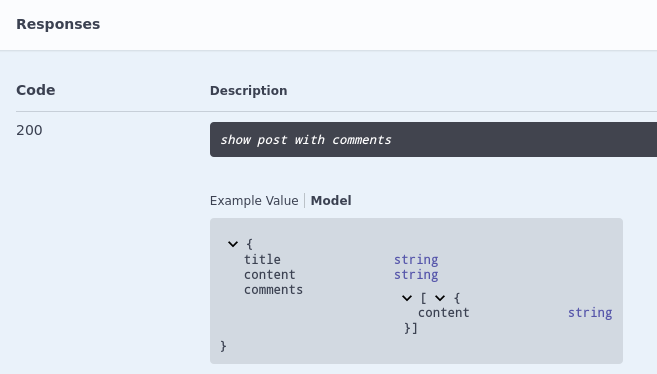Image resolution: width=657 pixels, height=374 pixels.
Task: Click the Responses section heading
Action: click(58, 24)
